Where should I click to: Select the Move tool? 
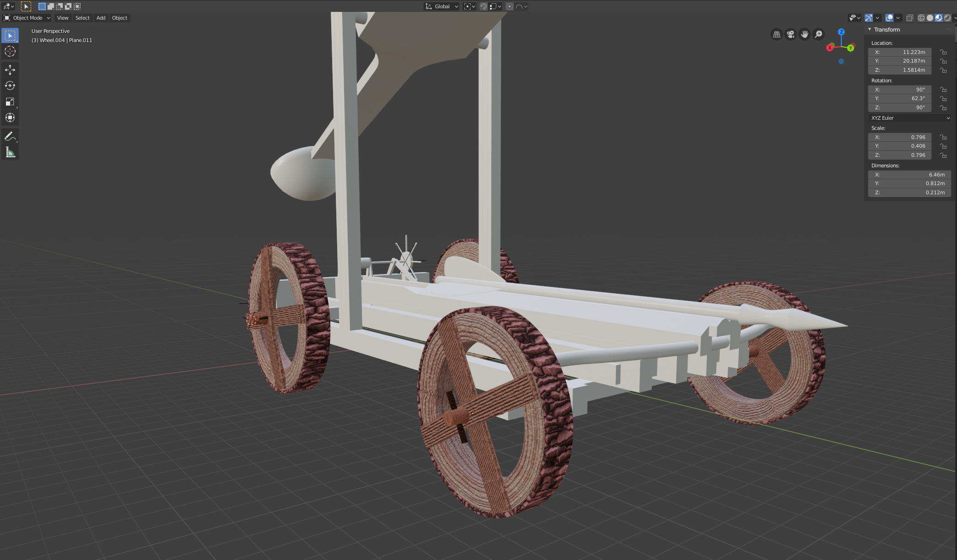(x=10, y=69)
